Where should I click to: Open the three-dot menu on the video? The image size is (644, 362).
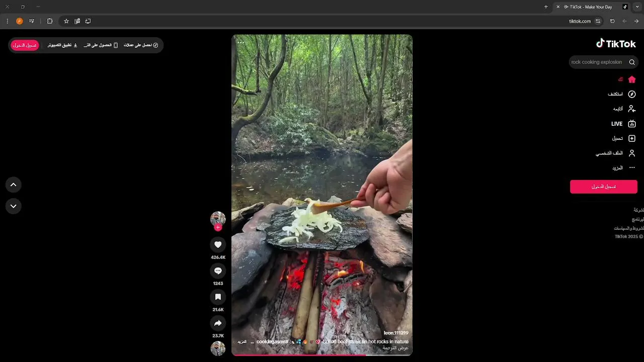241,43
